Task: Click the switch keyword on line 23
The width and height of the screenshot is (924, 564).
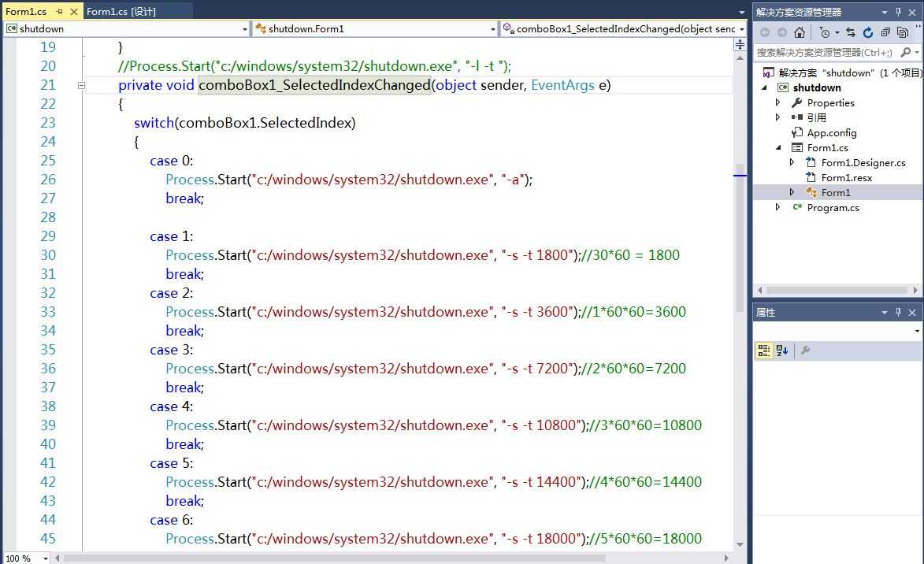Action: pyautogui.click(x=154, y=123)
